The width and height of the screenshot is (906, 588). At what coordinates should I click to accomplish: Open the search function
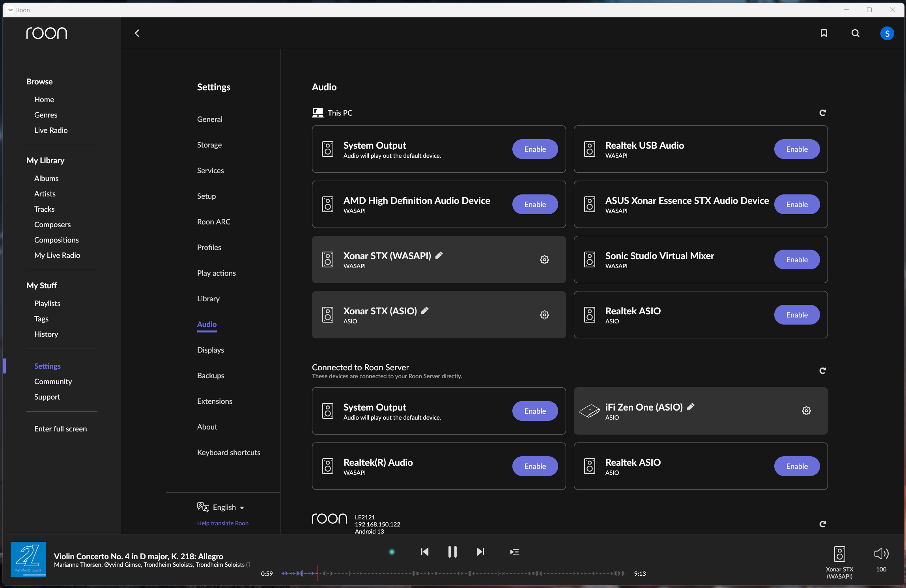pyautogui.click(x=855, y=33)
